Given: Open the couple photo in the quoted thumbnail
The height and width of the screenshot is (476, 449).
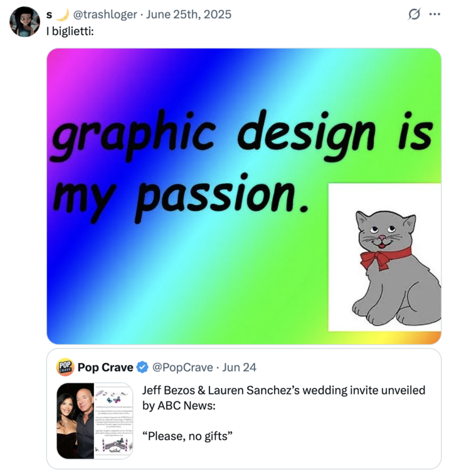Looking at the screenshot, I should coord(75,421).
